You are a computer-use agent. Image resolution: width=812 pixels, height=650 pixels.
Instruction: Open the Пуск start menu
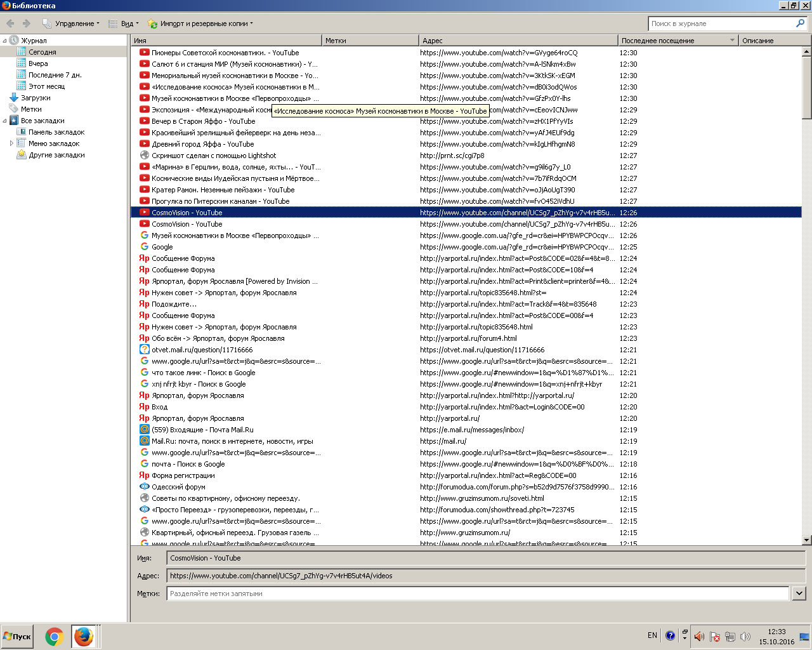coord(17,637)
